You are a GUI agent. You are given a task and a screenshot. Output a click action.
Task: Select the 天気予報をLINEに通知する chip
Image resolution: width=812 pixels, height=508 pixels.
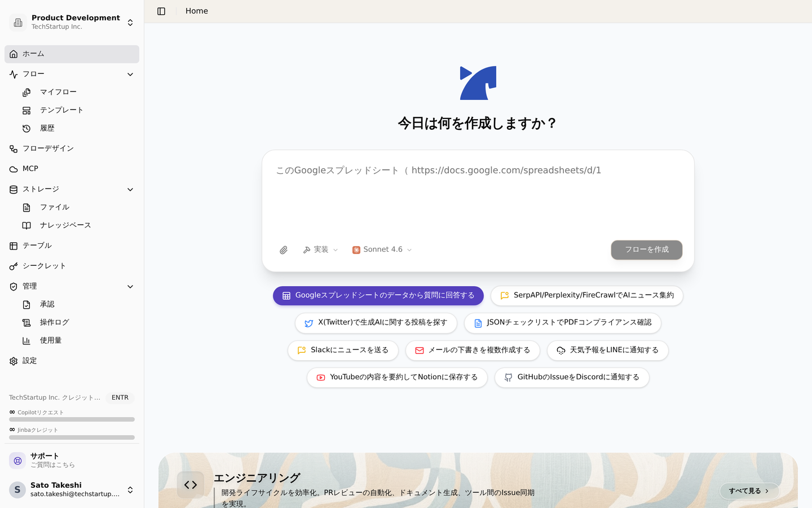pos(608,351)
